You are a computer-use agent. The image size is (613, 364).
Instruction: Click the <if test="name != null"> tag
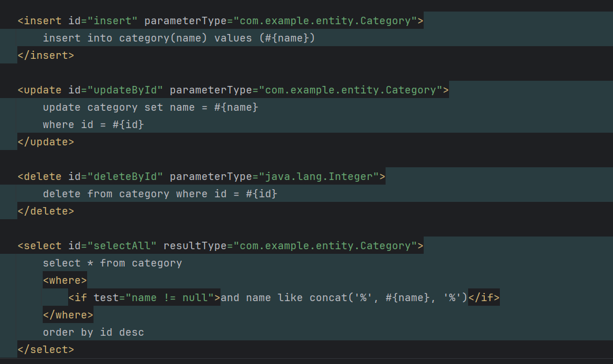click(144, 298)
